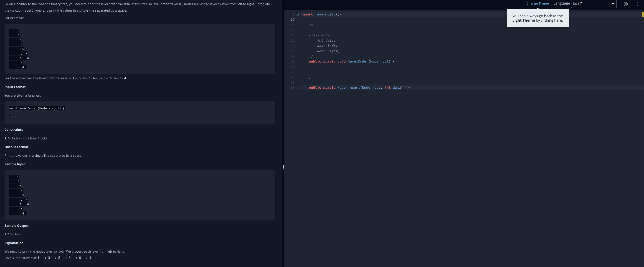Open the three-dot more options menu

pos(637,4)
